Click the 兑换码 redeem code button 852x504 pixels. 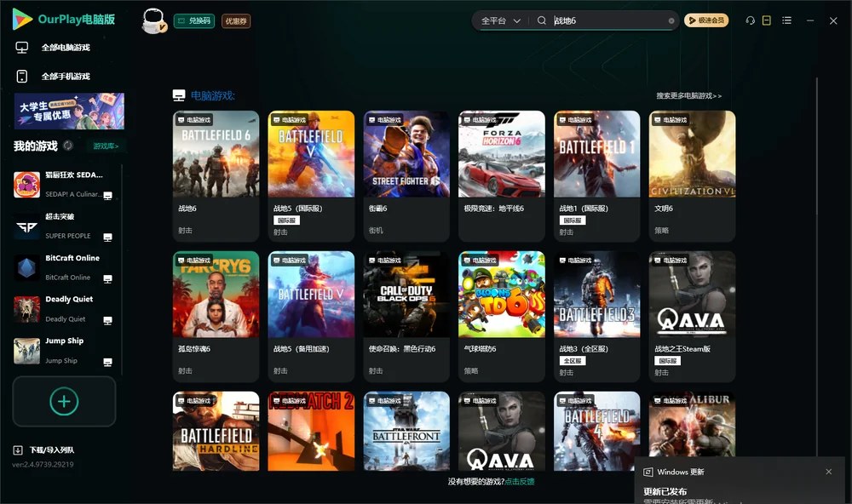194,21
